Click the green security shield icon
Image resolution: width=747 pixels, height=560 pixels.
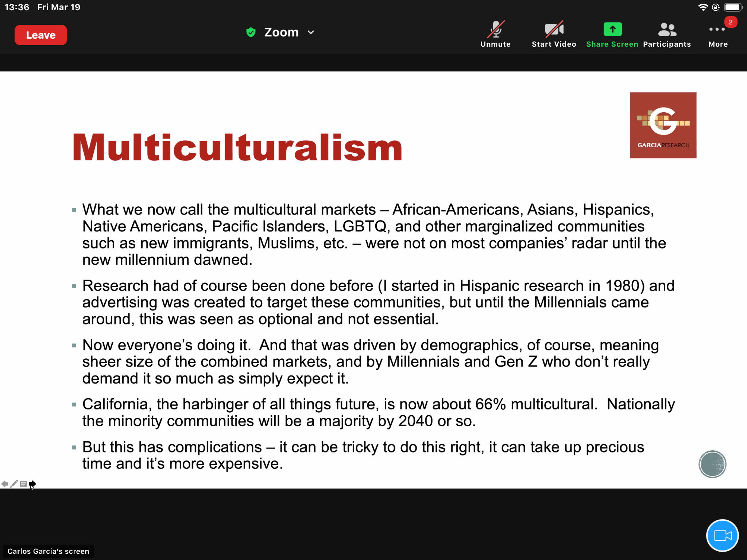tap(251, 32)
